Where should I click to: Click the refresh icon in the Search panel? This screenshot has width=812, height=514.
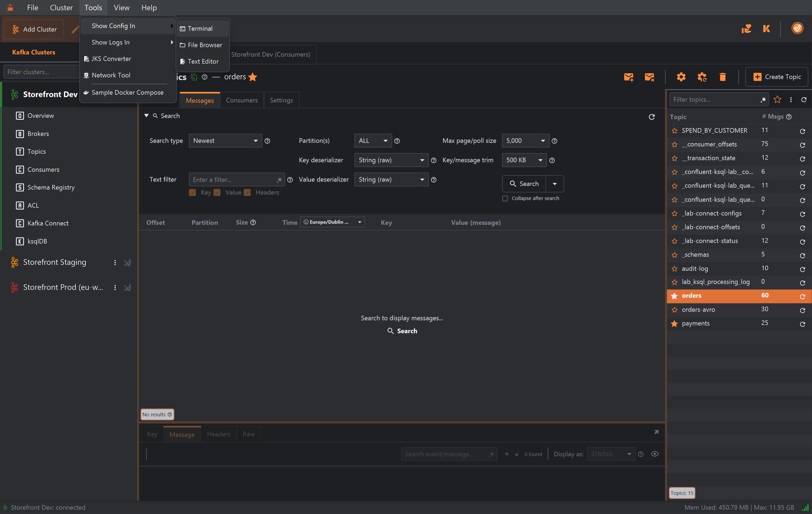pos(652,117)
